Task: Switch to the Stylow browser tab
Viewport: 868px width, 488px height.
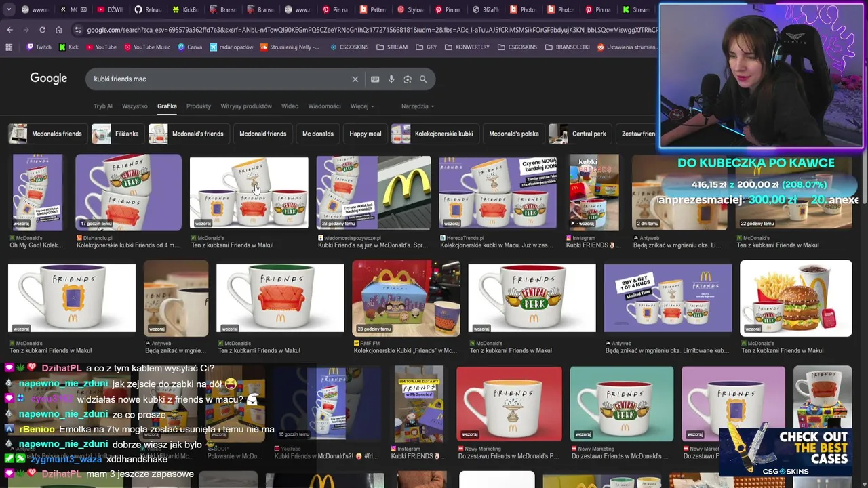Action: (x=410, y=9)
